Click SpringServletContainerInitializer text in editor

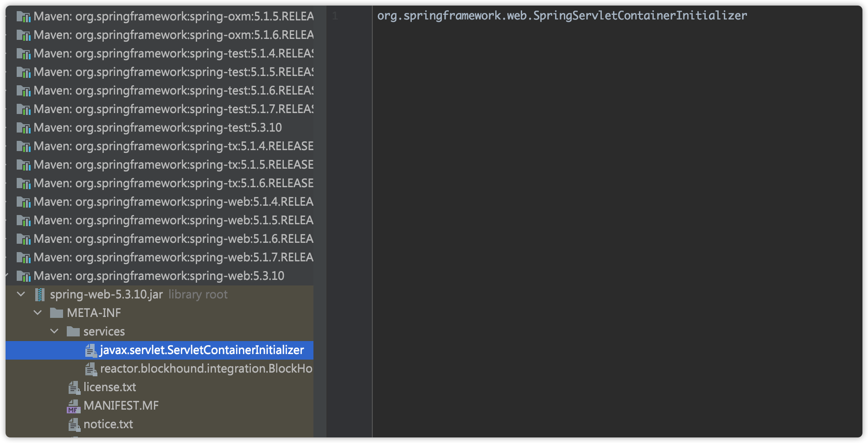[640, 16]
